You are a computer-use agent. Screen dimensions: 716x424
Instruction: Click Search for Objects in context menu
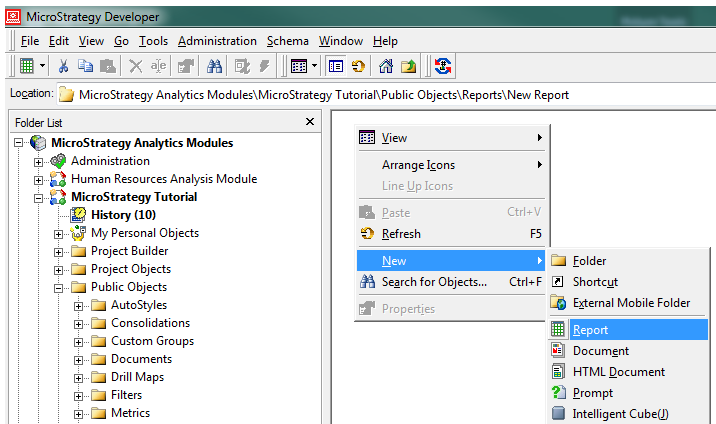tap(434, 282)
